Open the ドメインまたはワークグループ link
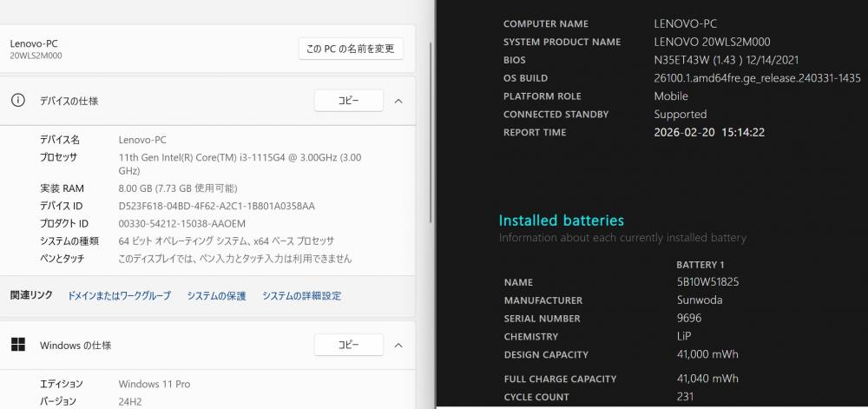The width and height of the screenshot is (868, 409). [119, 296]
